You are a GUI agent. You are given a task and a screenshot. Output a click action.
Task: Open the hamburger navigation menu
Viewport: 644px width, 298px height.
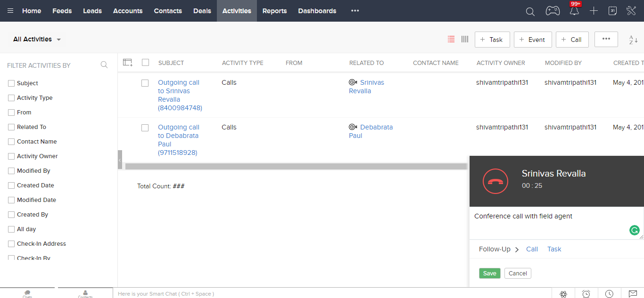click(10, 11)
